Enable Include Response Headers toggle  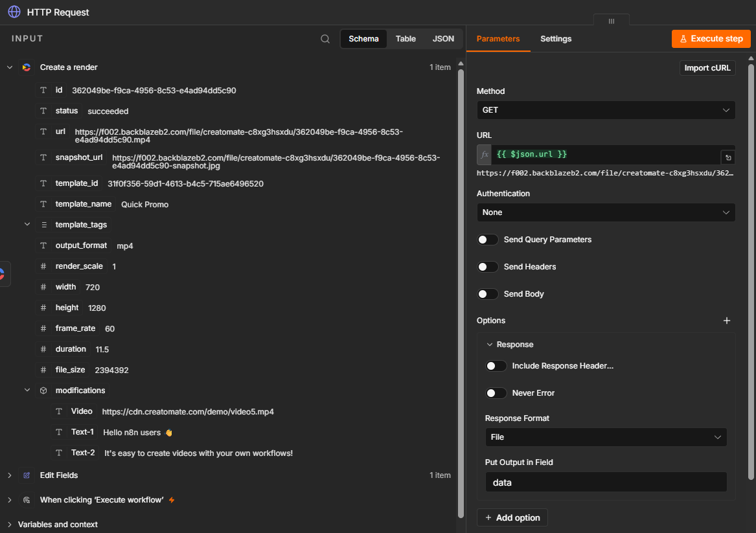click(x=496, y=366)
